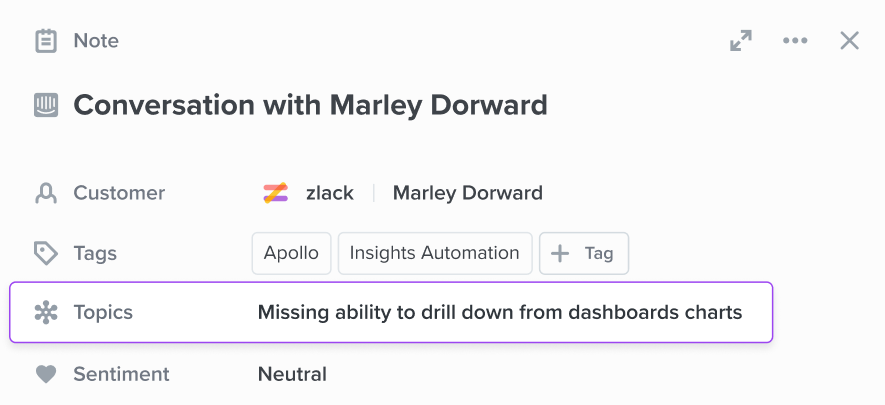This screenshot has height=405, width=885.
Task: Select the Insights Automation tag
Action: click(x=435, y=253)
